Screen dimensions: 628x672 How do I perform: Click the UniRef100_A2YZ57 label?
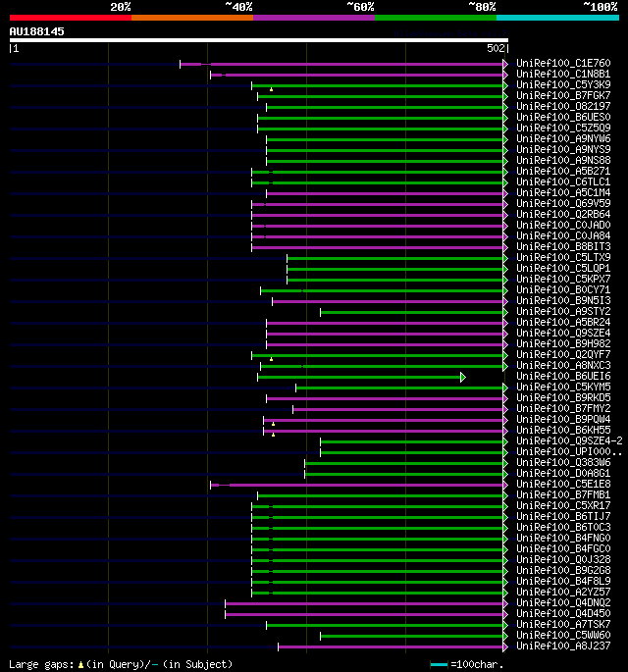563,593
